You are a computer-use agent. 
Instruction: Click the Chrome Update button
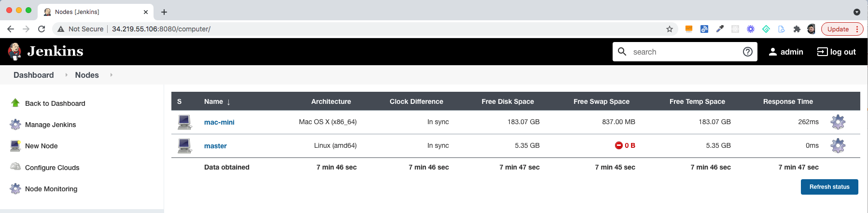842,29
